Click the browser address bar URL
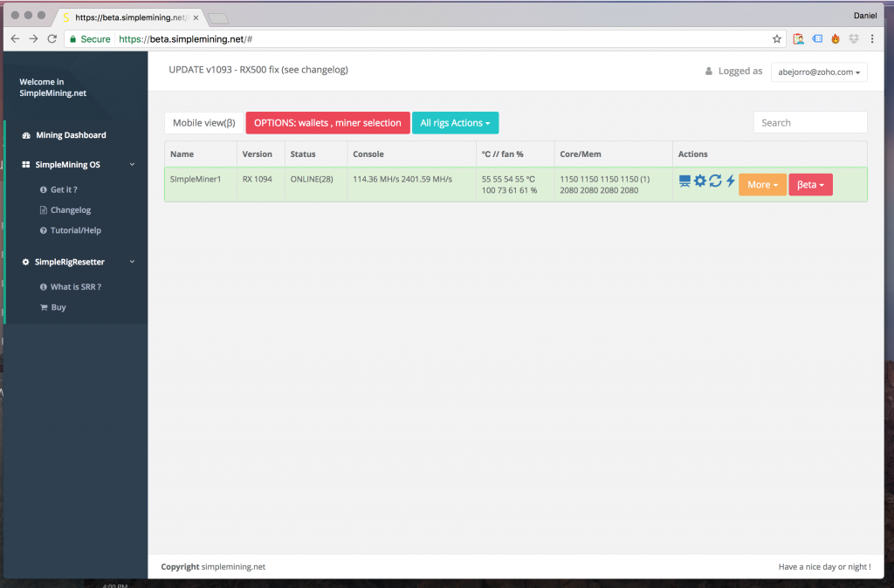Screen dimensions: 894x588 [x=185, y=39]
